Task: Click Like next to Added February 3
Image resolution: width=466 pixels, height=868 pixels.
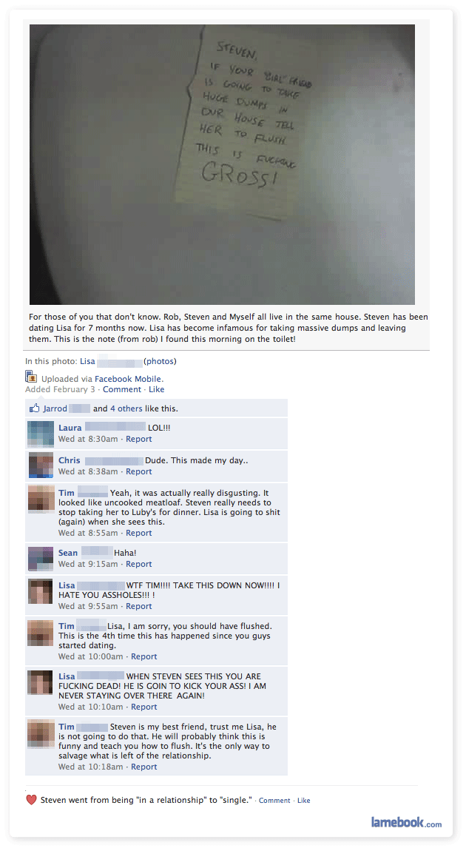Action: point(157,390)
